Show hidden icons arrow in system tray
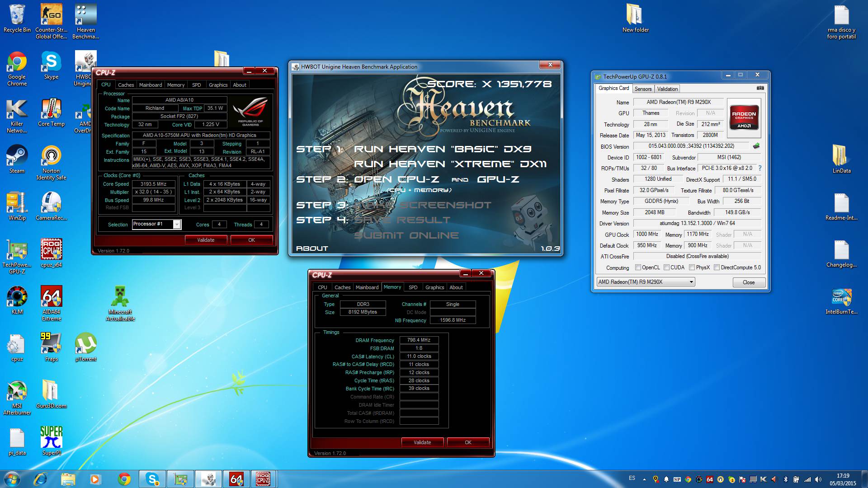The image size is (868, 488). 644,479
